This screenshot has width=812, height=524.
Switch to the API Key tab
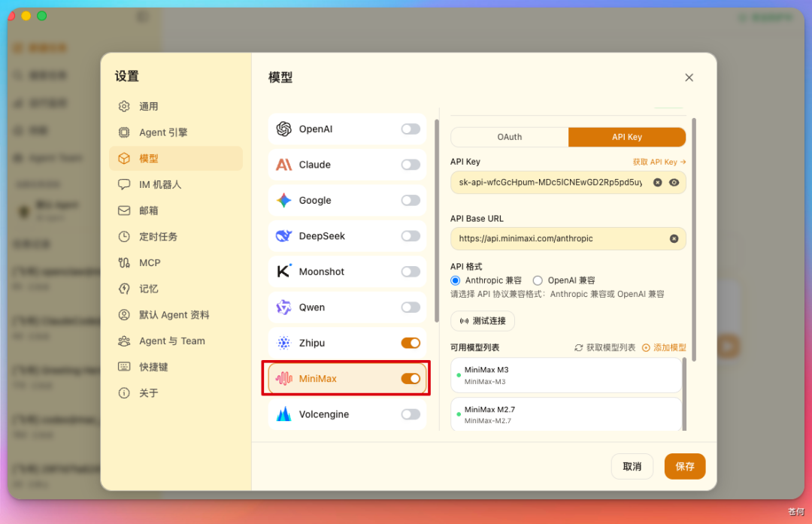627,137
